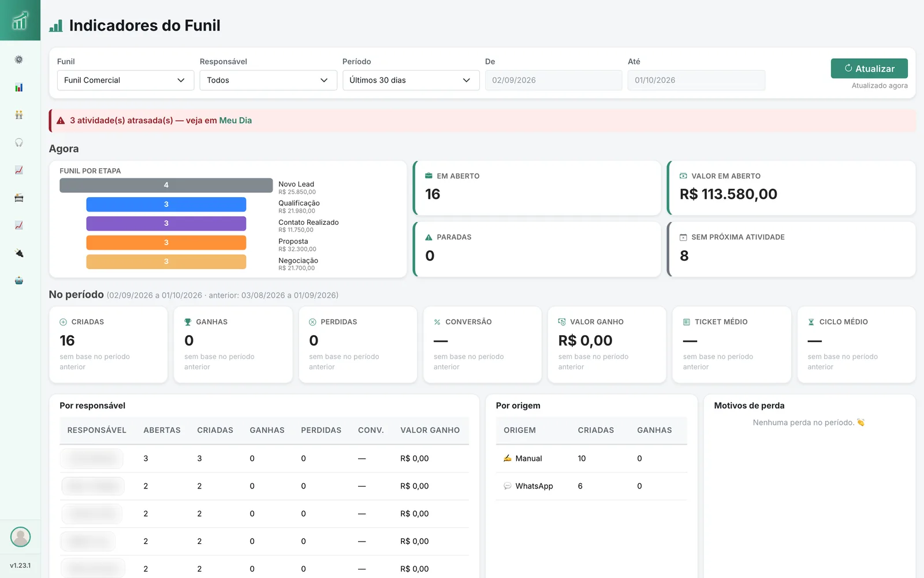Click the trend chart icon just below headphones

(x=19, y=170)
